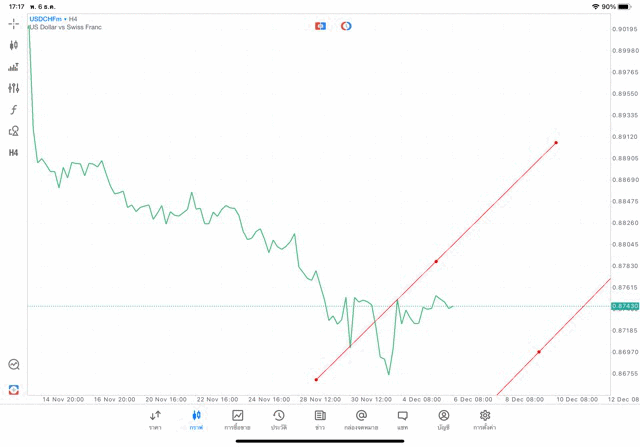The width and height of the screenshot is (640, 447).
Task: Switch to the การซื้อขาย (Trade) tab
Action: click(237, 420)
